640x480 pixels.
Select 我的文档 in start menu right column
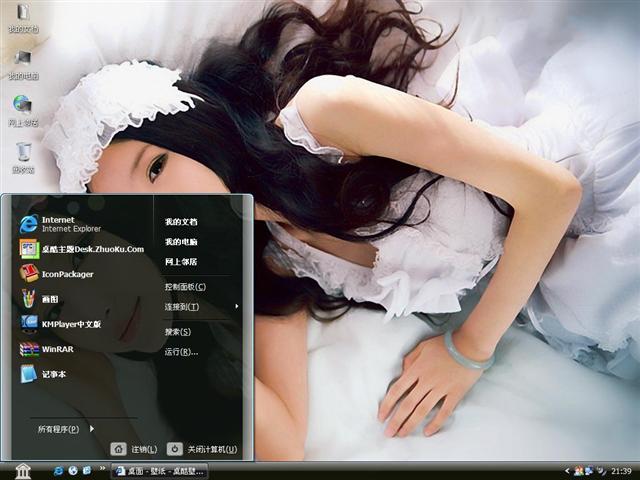pos(181,222)
